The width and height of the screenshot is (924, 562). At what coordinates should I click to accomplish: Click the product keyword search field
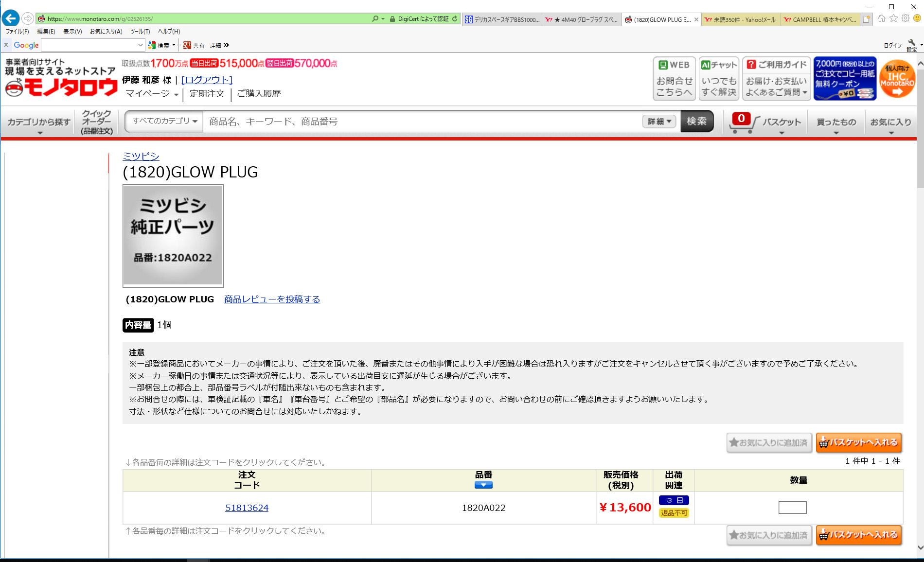coord(423,122)
